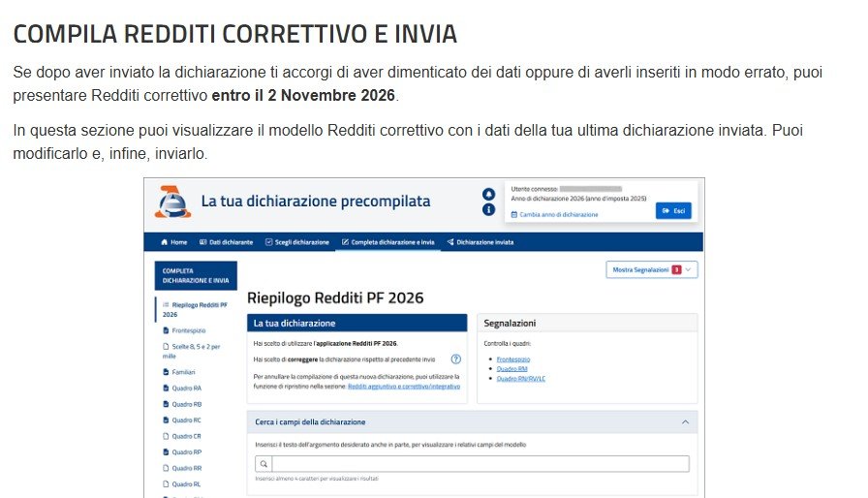Image resolution: width=868 pixels, height=498 pixels.
Task: Click the Riepilogo Redditi PF 2026 heading
Action: 335,297
